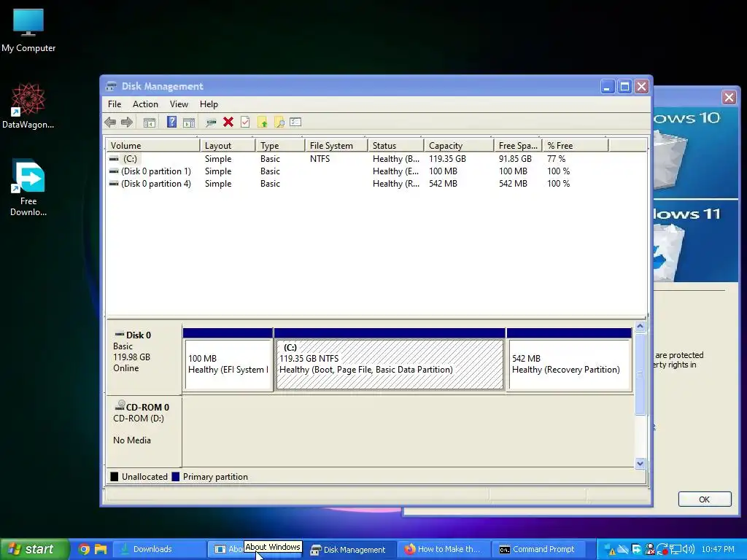Image resolution: width=747 pixels, height=560 pixels.
Task: Click the scroll up arrow in graphical view
Action: (640, 326)
